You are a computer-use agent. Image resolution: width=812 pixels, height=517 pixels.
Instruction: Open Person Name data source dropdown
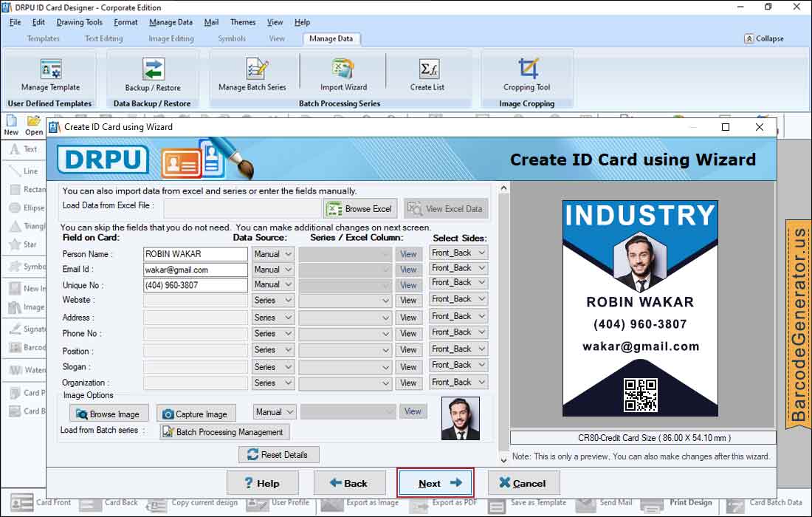[273, 254]
